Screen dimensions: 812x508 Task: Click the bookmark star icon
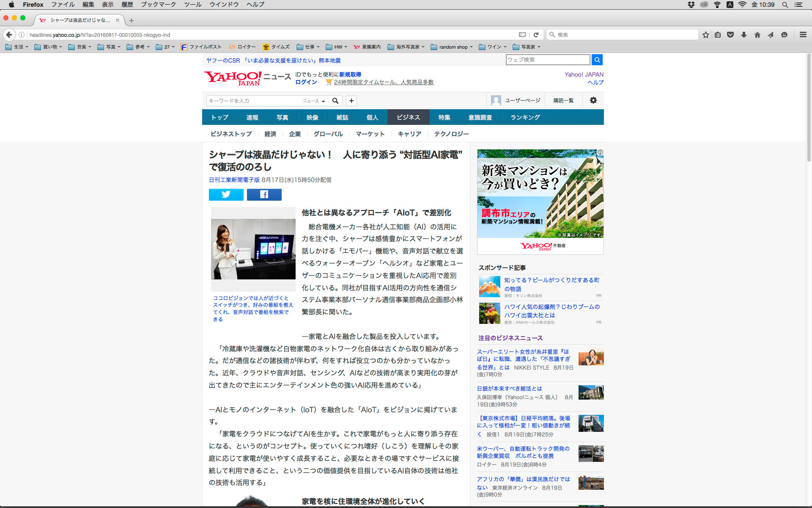(x=705, y=35)
